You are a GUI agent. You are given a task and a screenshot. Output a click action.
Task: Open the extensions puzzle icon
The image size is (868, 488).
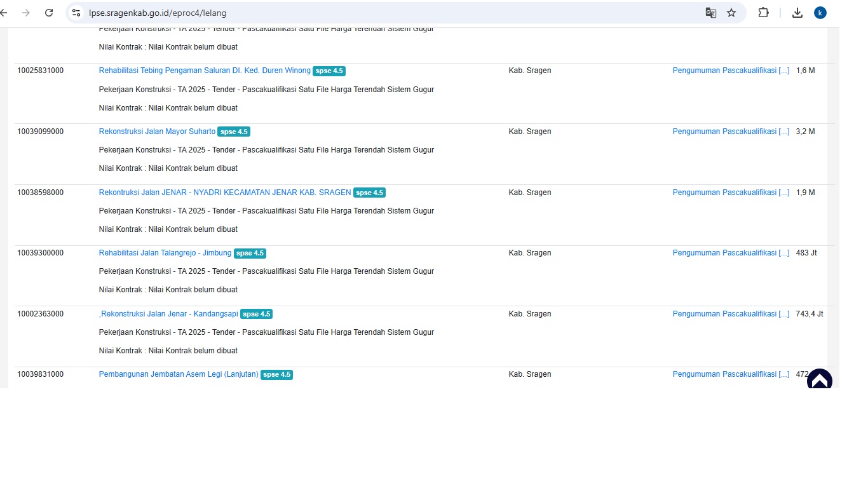click(x=764, y=13)
